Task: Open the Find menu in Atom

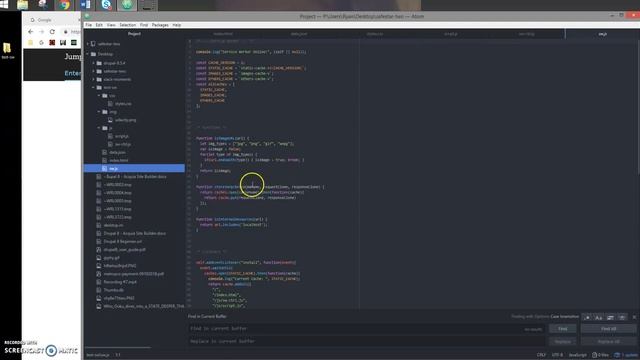Action: point(144,25)
